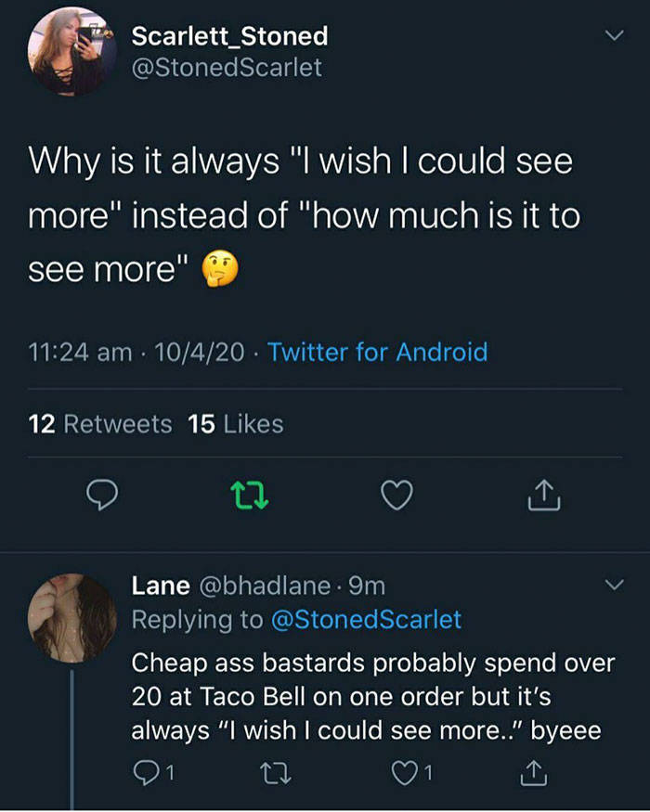
Task: Like Scarlett_Stoned's tweet with the heart icon
Action: [396, 496]
